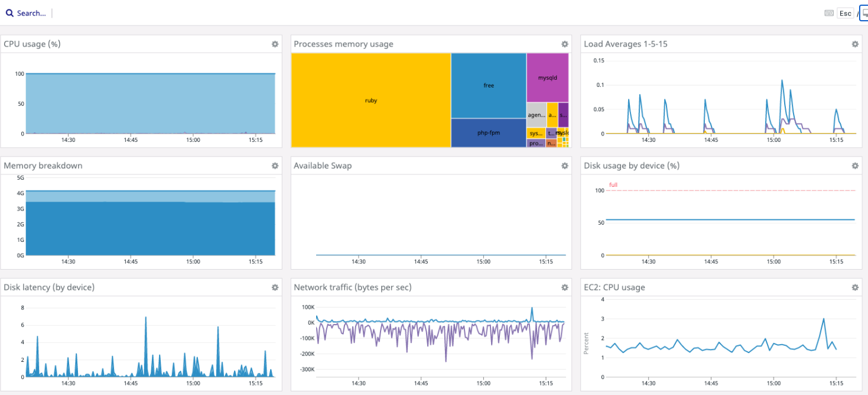
Task: Open settings gear on Processes memory usage panel
Action: 564,44
